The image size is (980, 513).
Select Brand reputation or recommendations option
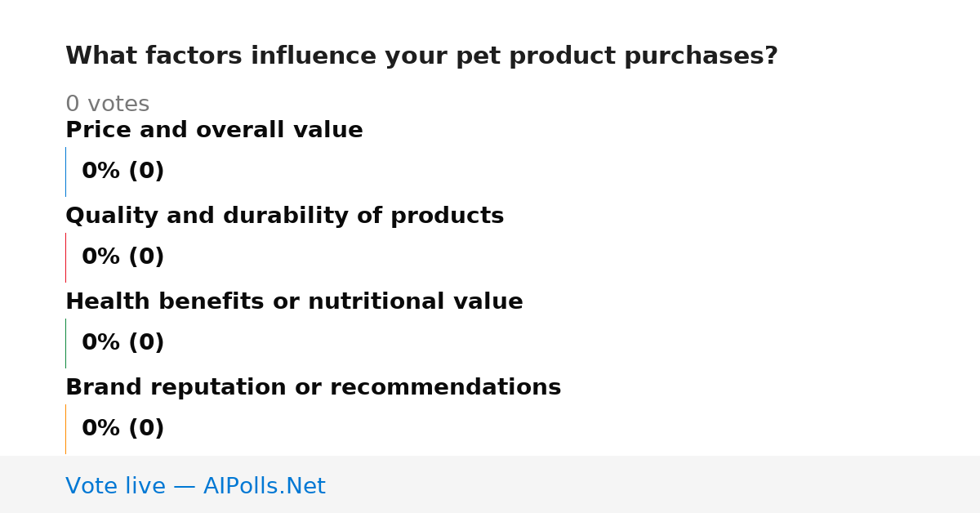313,388
